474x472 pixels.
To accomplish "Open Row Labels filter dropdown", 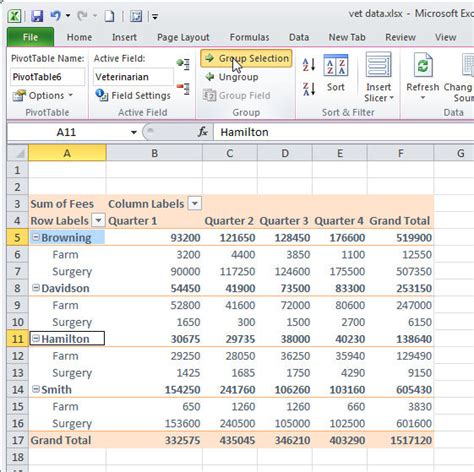I will coord(98,220).
